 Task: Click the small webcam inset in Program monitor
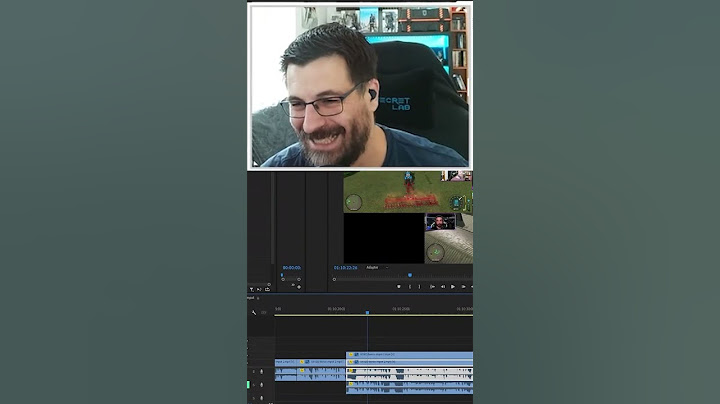coord(440,222)
